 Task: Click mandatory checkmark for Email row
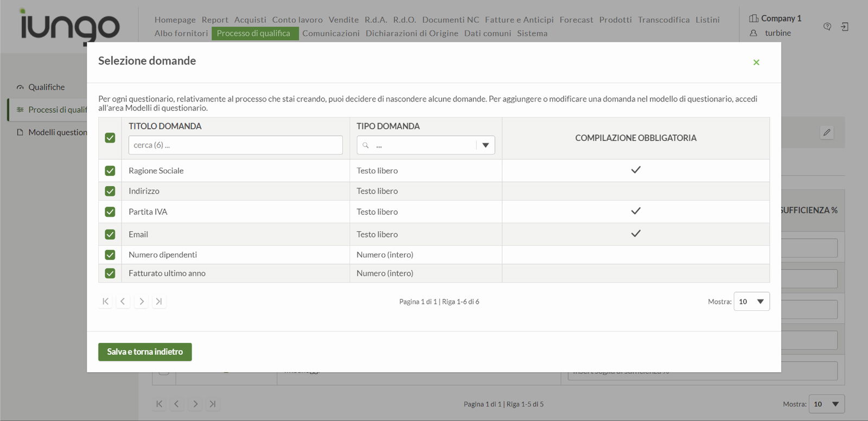(636, 234)
